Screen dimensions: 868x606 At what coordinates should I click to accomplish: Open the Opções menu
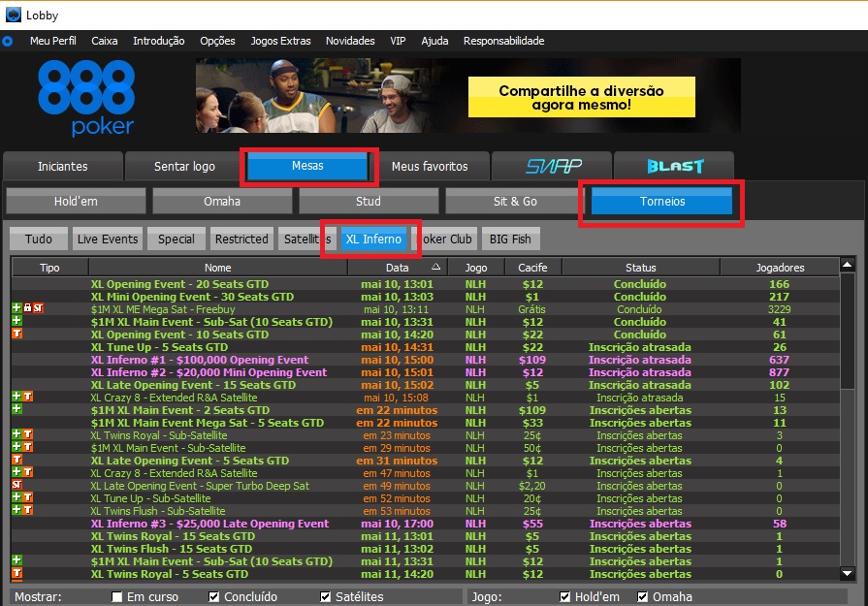(x=217, y=41)
